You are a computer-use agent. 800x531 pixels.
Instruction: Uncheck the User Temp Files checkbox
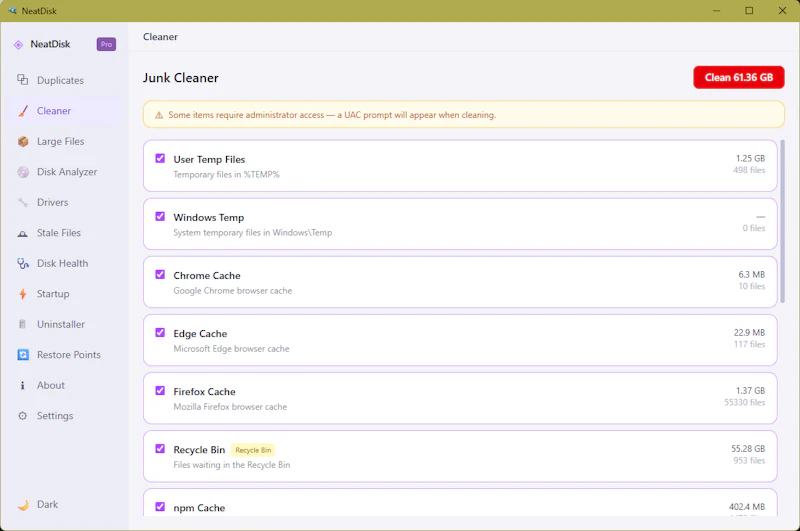[160, 158]
